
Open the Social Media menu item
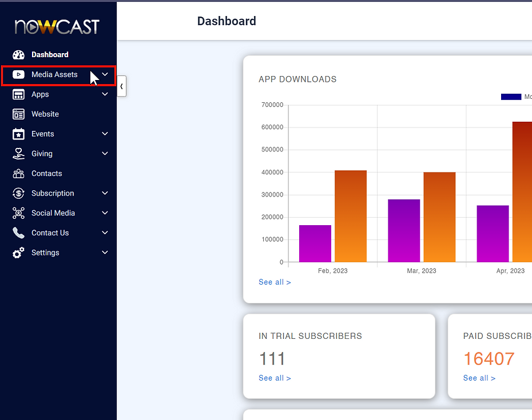58,213
